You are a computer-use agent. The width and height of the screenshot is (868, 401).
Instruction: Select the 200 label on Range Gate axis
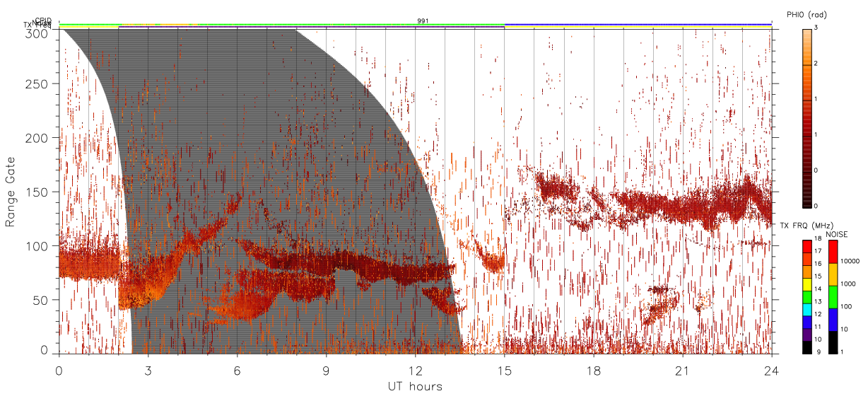tap(38, 138)
